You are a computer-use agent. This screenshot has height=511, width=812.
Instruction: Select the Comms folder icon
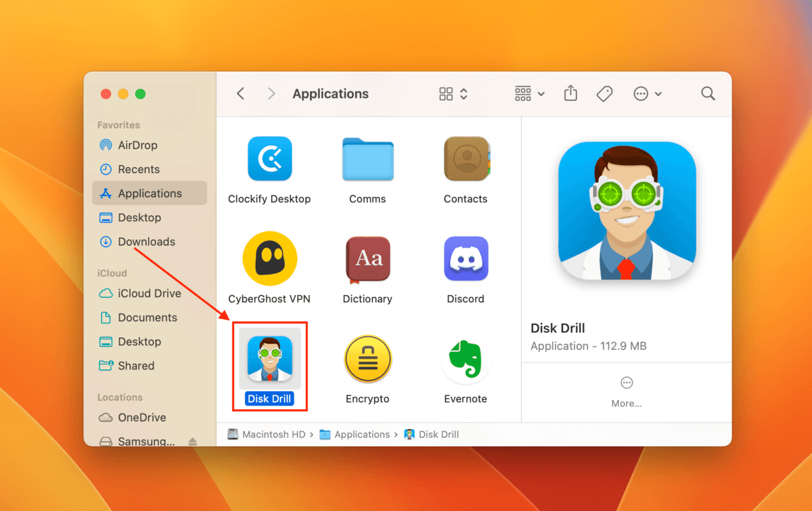[x=367, y=160]
